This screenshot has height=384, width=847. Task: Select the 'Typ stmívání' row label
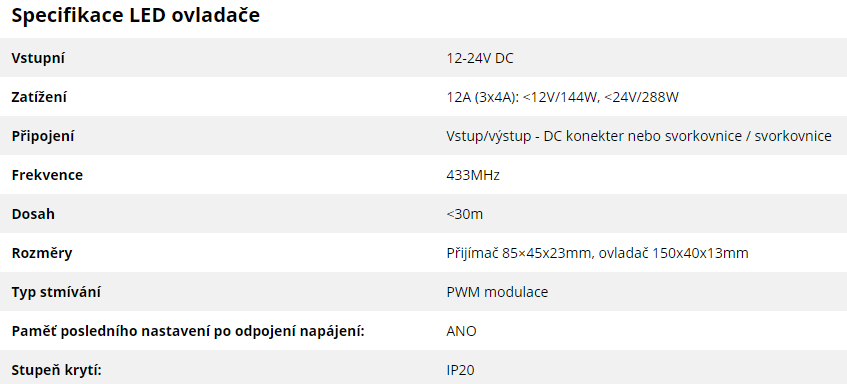tap(56, 292)
